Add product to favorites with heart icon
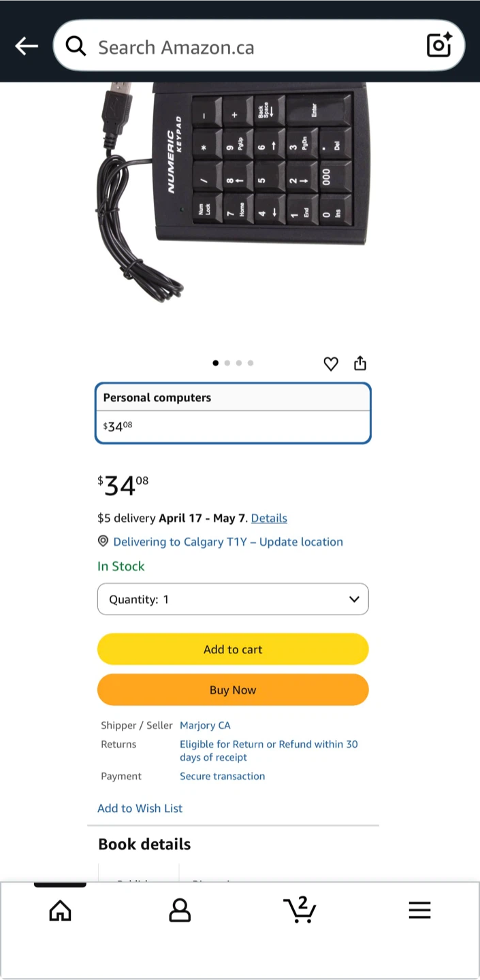 pos(331,364)
